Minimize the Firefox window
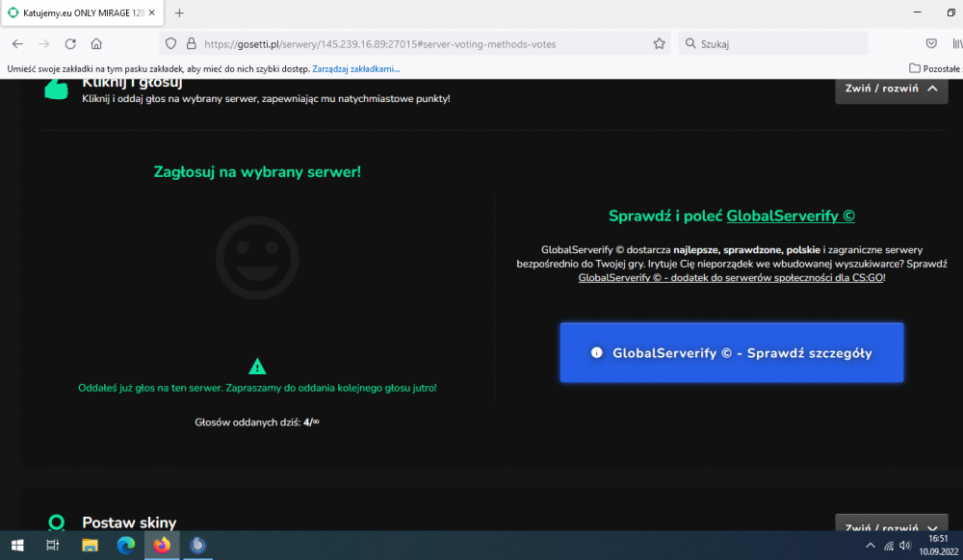The height and width of the screenshot is (560, 963). click(918, 13)
